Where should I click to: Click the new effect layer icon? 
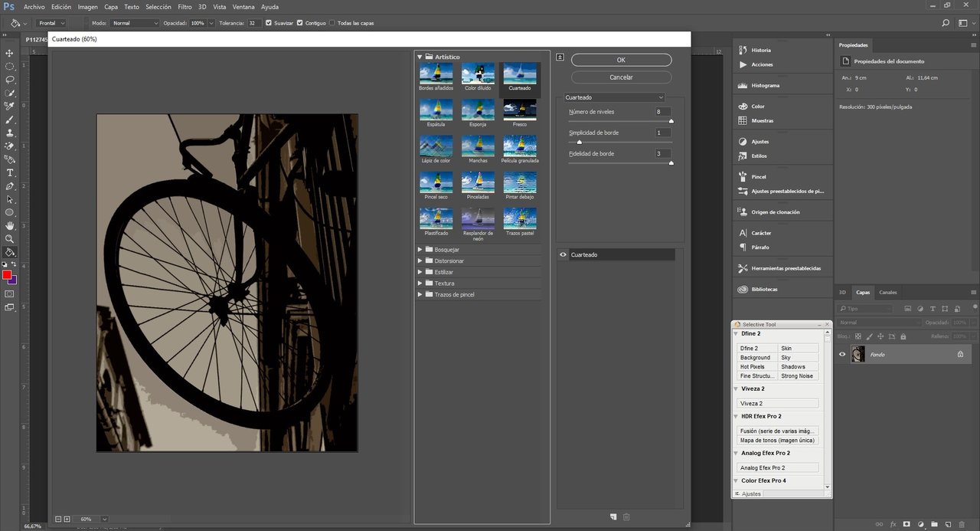pos(613,516)
